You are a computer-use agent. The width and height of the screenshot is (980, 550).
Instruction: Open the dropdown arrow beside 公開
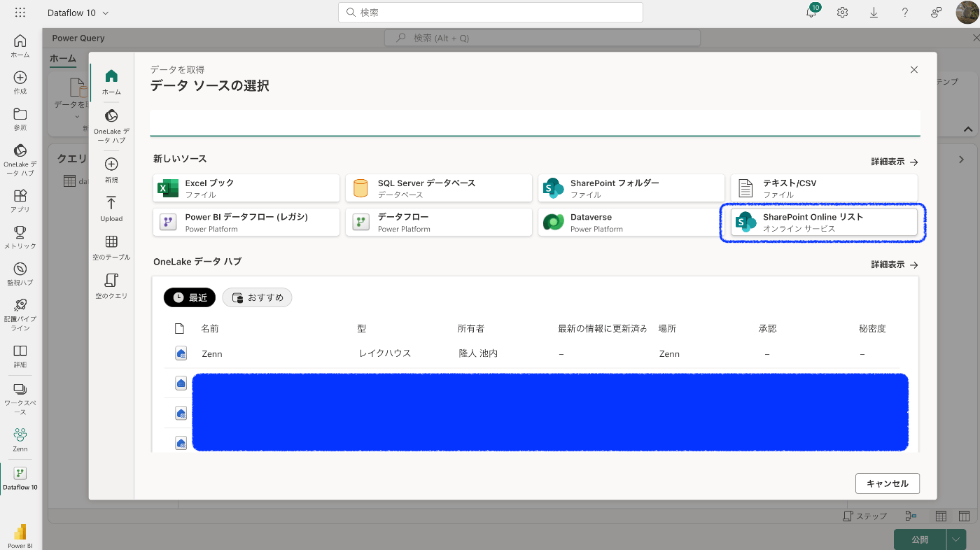(x=956, y=540)
